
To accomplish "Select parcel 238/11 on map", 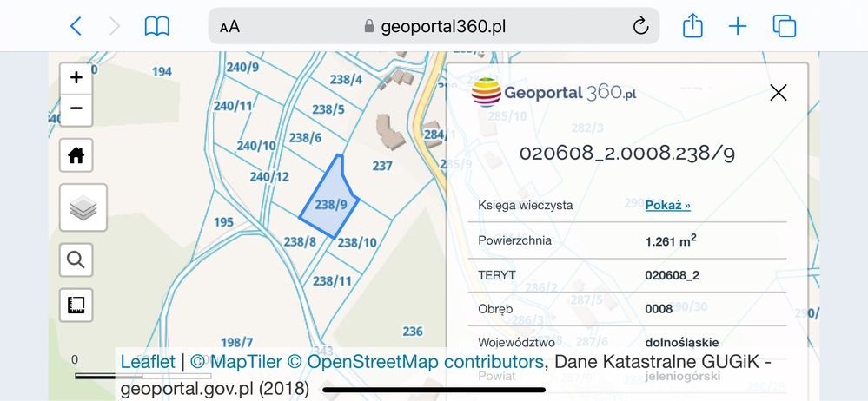I will pyautogui.click(x=332, y=281).
